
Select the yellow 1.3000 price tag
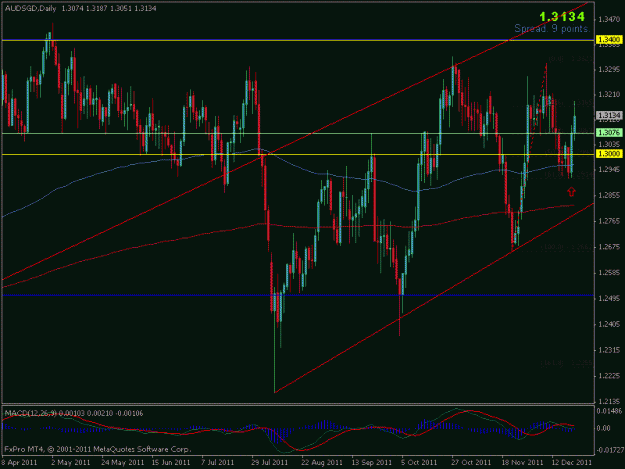click(x=609, y=153)
